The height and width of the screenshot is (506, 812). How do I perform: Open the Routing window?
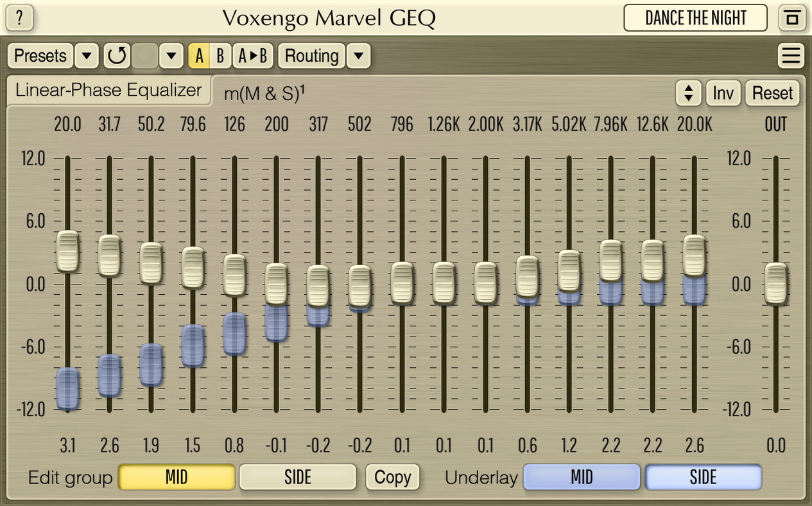coord(312,56)
